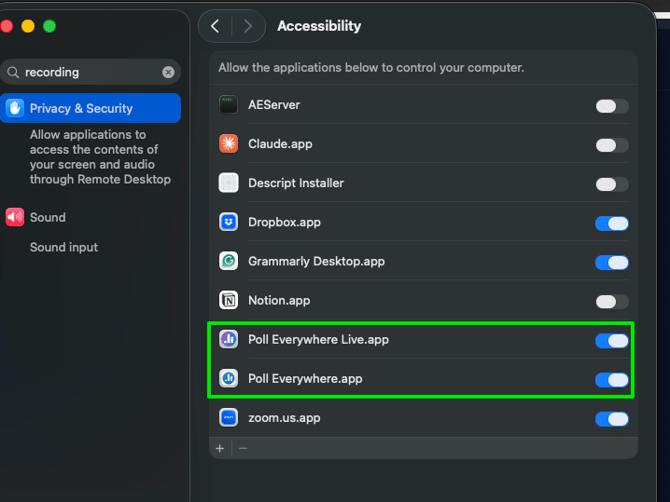Select the Notion.app row label
This screenshot has height=502, width=670.
pyautogui.click(x=279, y=300)
